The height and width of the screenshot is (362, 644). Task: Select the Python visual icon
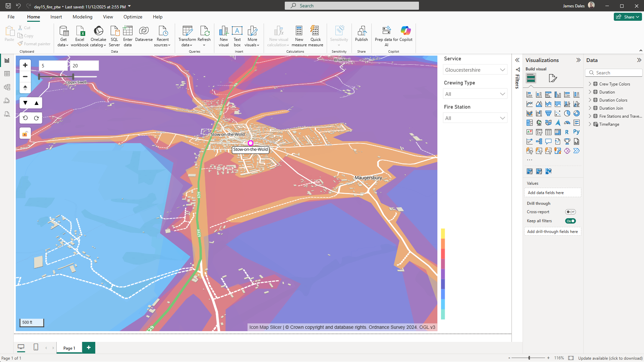tap(576, 132)
